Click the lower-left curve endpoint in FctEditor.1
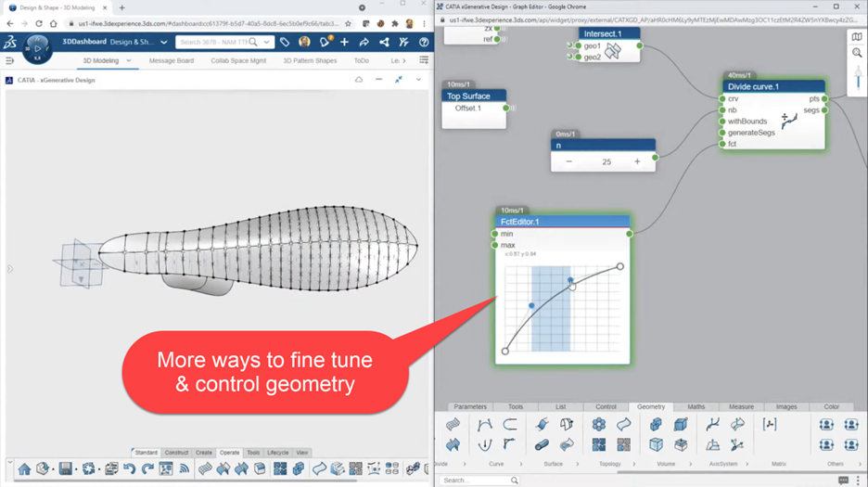This screenshot has height=487, width=868. tap(504, 352)
